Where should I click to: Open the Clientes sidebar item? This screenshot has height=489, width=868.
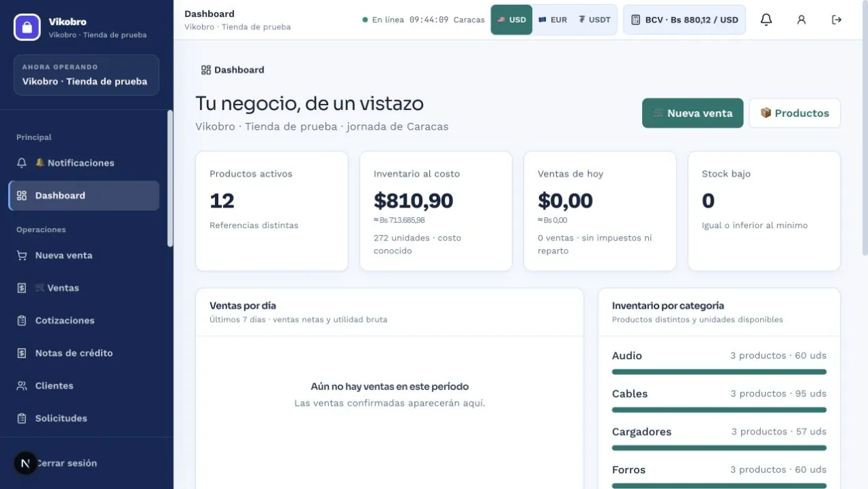pos(84,386)
